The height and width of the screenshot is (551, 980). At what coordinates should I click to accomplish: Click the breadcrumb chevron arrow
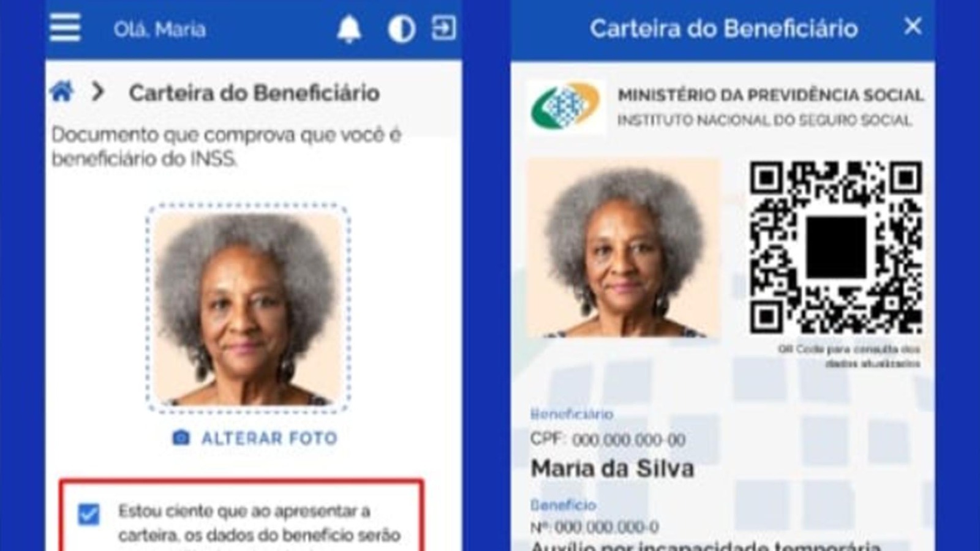tap(97, 92)
